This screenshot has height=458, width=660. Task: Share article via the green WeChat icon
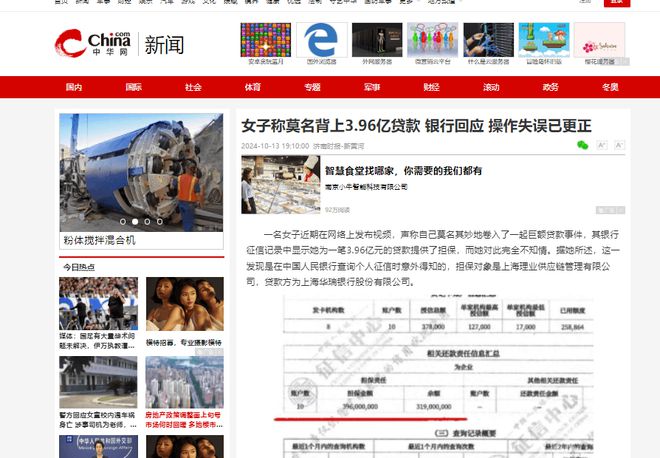pyautogui.click(x=583, y=145)
